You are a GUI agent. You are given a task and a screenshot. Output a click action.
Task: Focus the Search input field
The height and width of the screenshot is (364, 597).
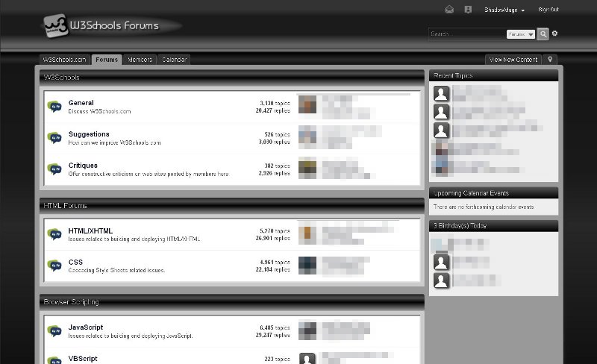[467, 34]
